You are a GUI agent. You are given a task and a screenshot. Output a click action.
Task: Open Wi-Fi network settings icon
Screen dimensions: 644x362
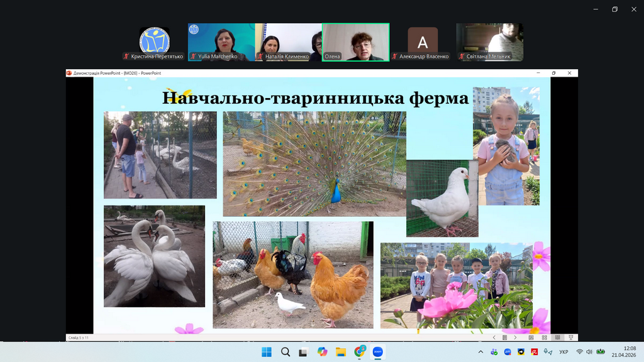[x=579, y=352]
